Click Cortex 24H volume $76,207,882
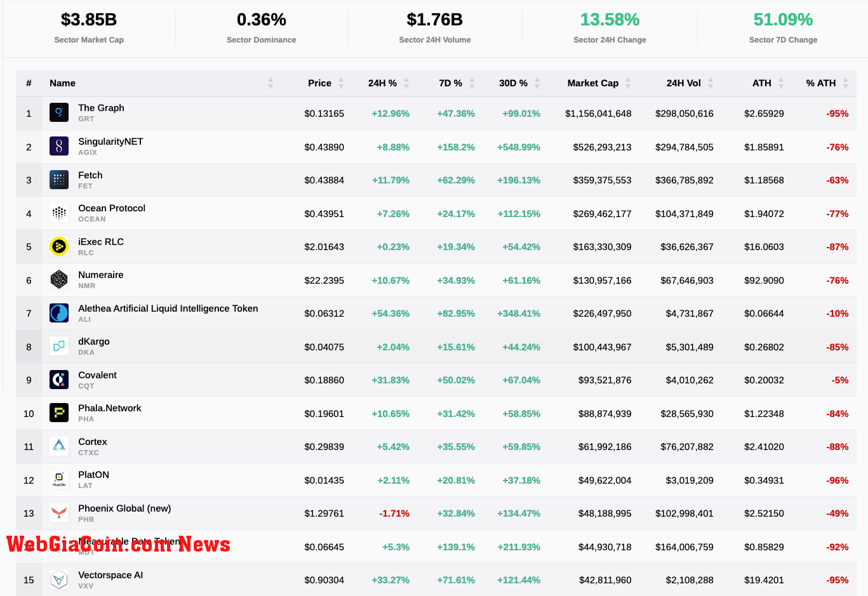Screen dimensions: 868x596 (x=687, y=447)
